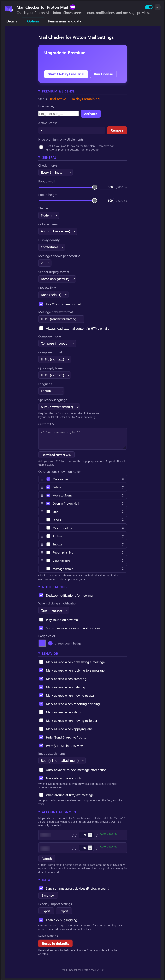Click reorder arrows on View headers row

[x=123, y=561]
